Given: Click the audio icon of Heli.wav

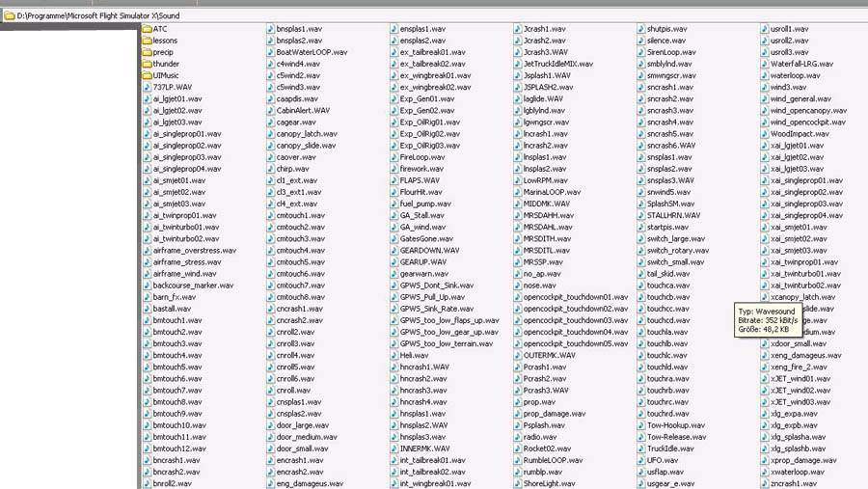Looking at the screenshot, I should point(393,355).
